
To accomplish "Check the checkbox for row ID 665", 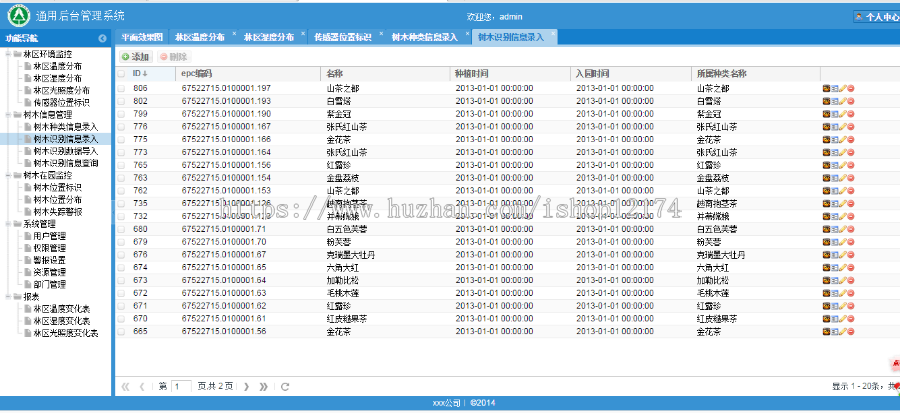I will point(121,331).
